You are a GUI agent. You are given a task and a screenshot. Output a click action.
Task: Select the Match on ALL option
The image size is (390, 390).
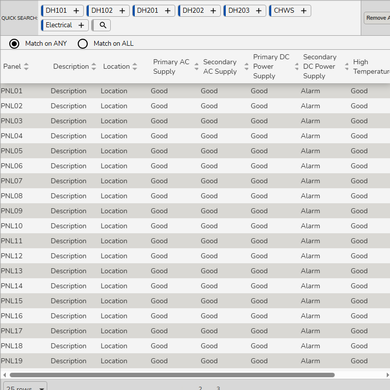(x=83, y=44)
